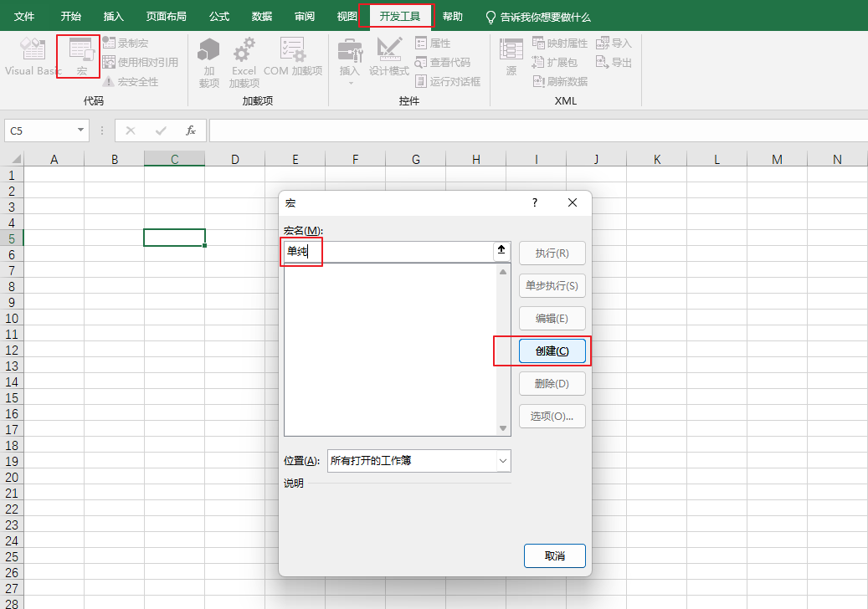Switch to the 公式 ribbon tab
Viewport: 868px width, 609px height.
[219, 17]
